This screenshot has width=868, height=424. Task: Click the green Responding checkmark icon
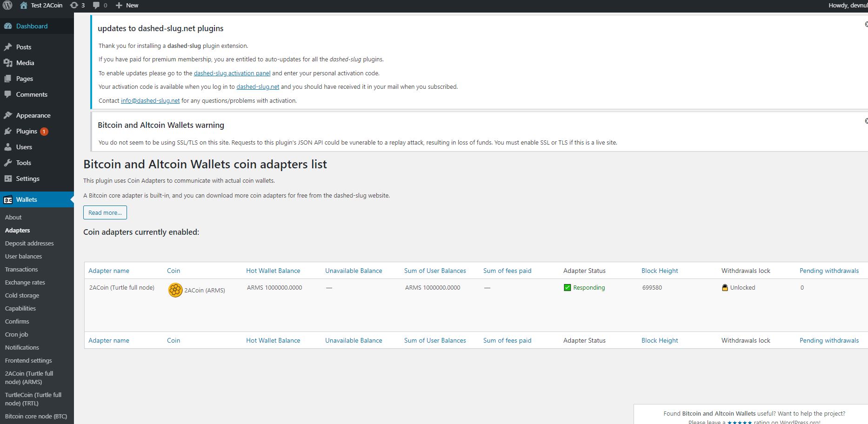point(567,287)
